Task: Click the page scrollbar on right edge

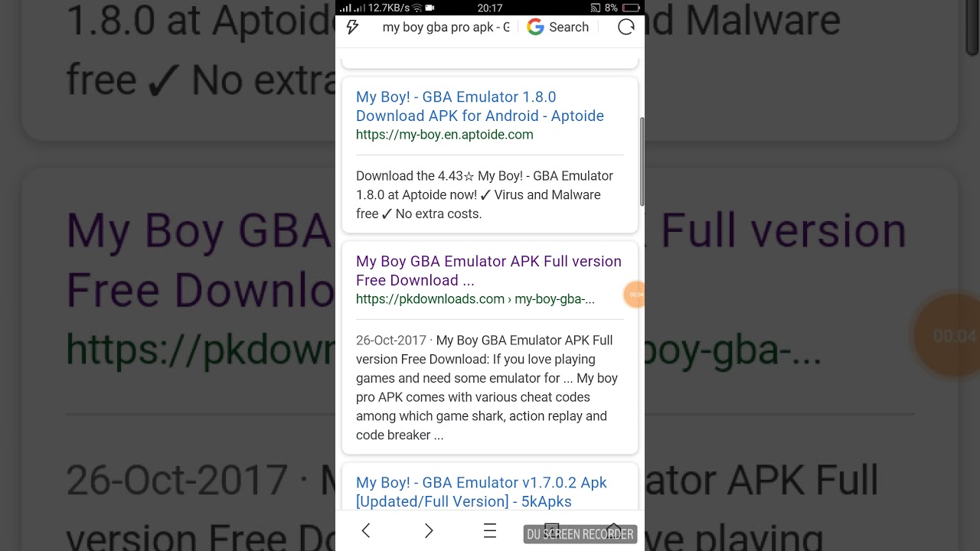Action: 642,162
